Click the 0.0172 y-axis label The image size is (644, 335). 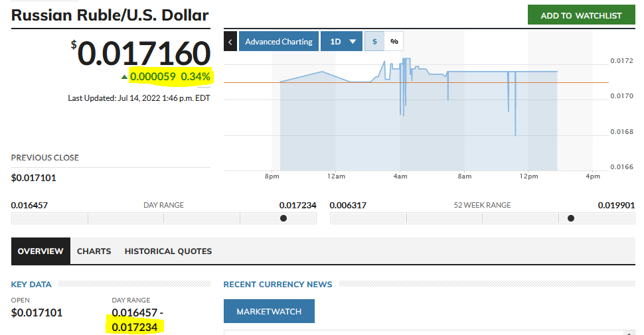622,61
